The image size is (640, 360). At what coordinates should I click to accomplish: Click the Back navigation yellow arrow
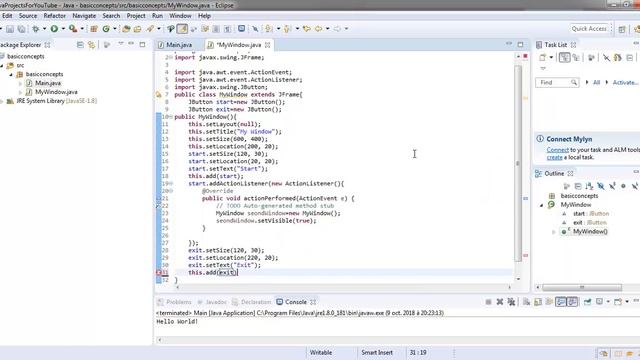pyautogui.click(x=318, y=29)
